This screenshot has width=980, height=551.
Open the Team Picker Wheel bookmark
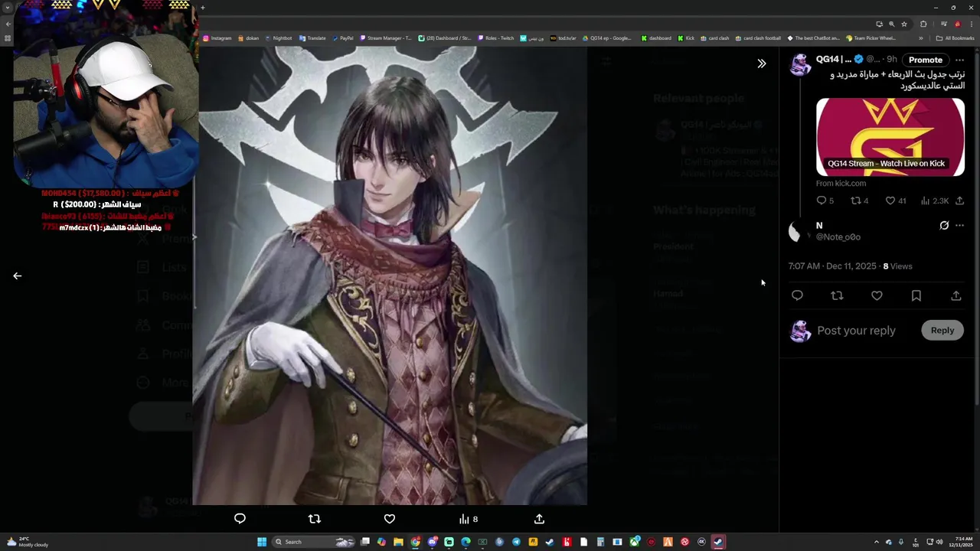coord(871,38)
